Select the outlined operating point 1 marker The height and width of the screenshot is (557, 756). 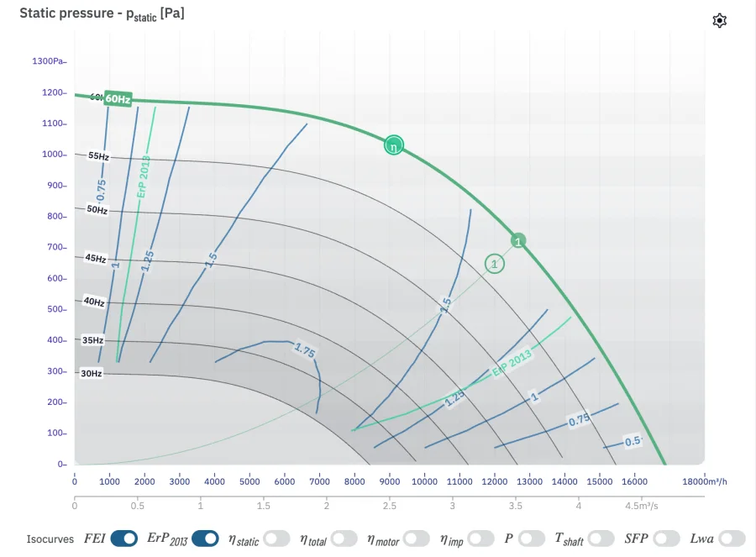pos(494,264)
